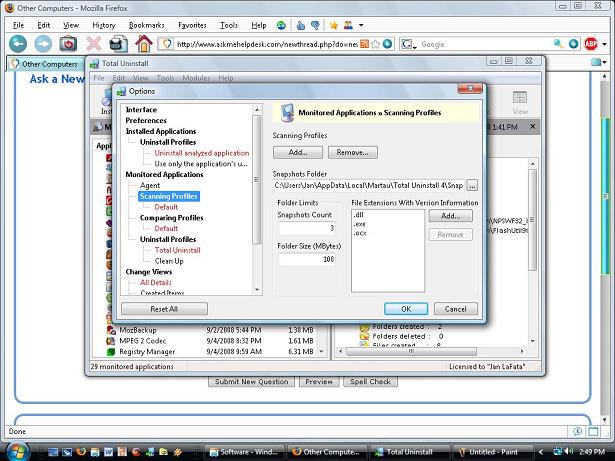Screen dimensions: 615x461
Task: Click Firefox Forward arrow button
Action: coord(43,44)
